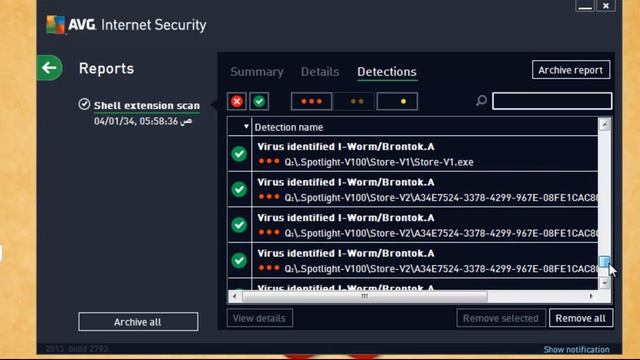Click the scan date 04/01/34, 05:58:36

(x=143, y=121)
